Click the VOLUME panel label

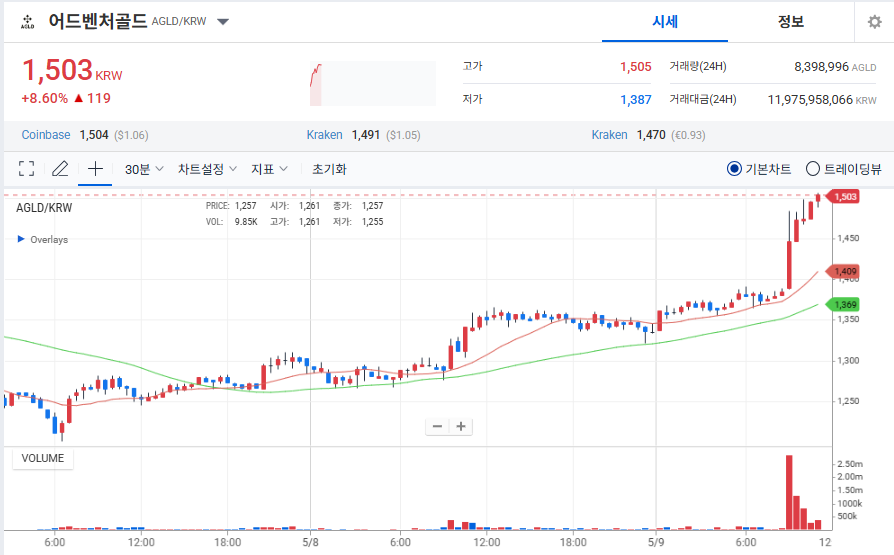coord(43,458)
